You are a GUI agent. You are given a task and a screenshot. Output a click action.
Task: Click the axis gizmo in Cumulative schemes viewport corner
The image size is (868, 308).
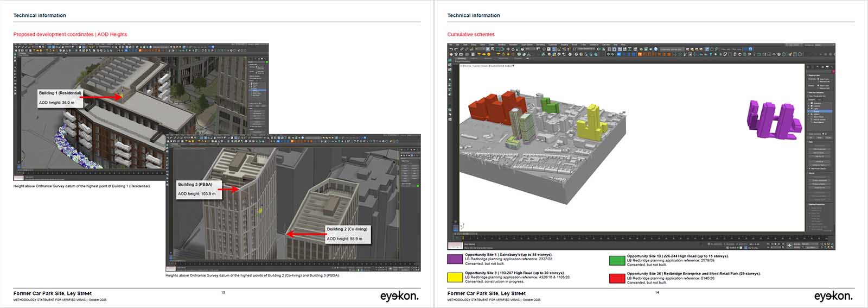(x=462, y=226)
